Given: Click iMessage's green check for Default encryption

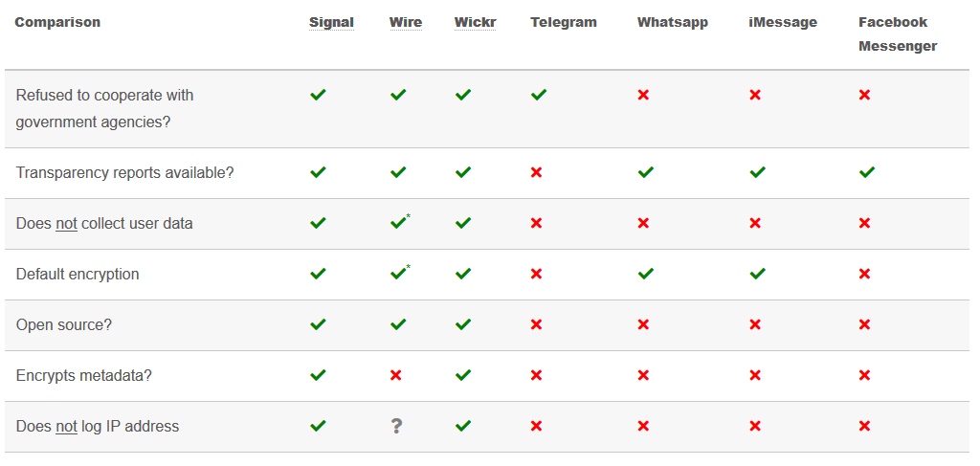Looking at the screenshot, I should (757, 274).
